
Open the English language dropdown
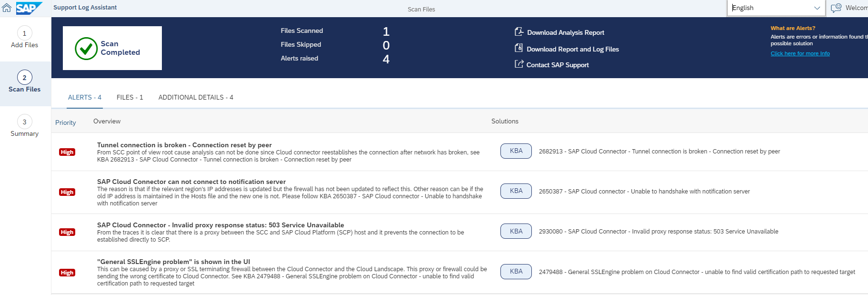tap(775, 8)
